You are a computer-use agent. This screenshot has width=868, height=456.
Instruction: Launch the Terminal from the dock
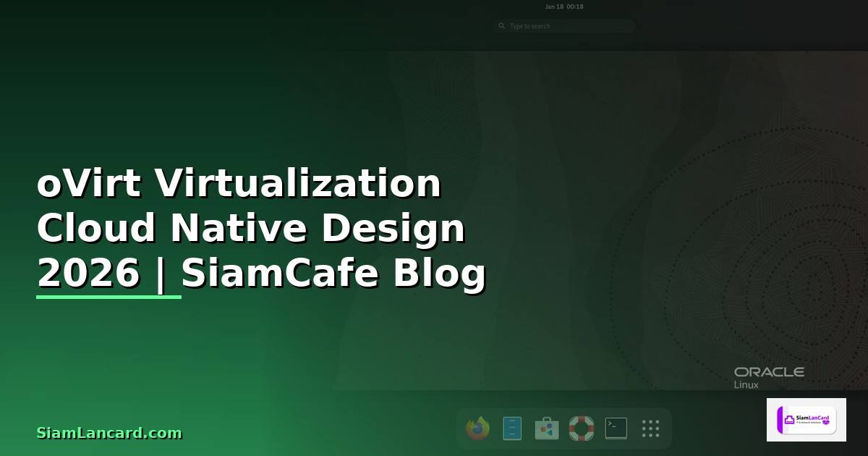click(x=616, y=428)
